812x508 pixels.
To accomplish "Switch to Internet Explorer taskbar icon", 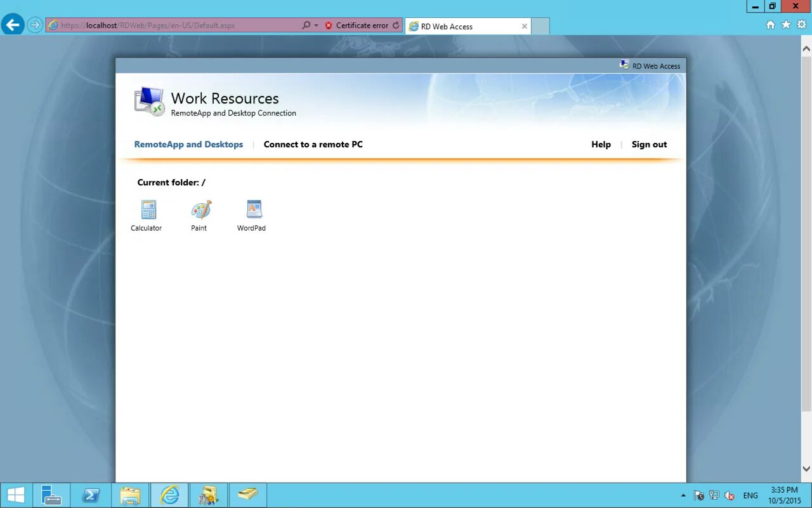I will point(169,495).
